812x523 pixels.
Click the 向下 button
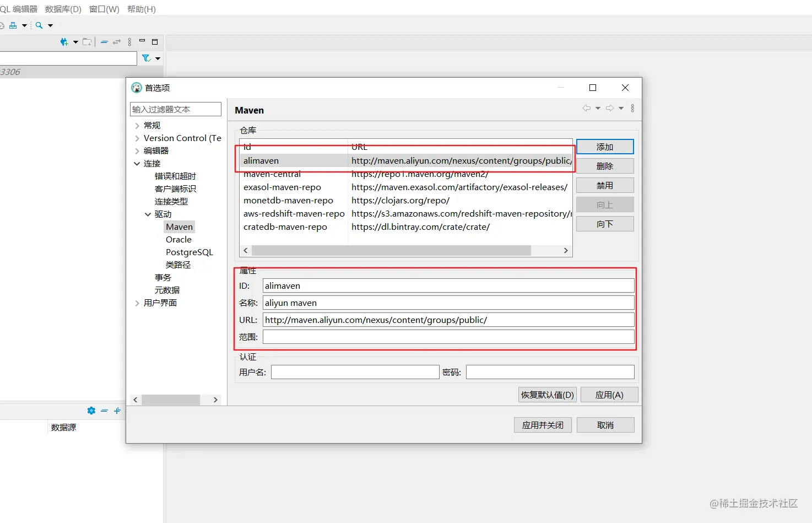click(x=605, y=224)
